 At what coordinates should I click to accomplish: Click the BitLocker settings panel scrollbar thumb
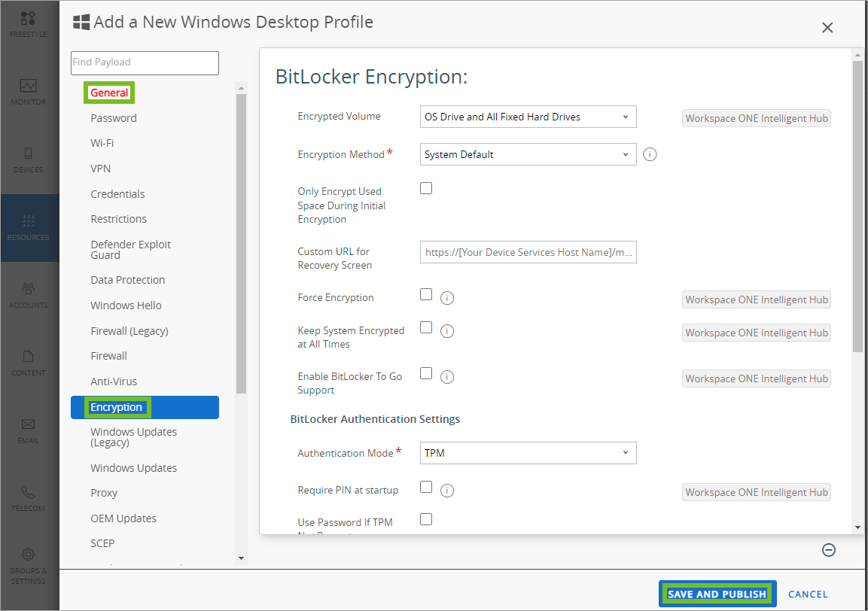[x=857, y=206]
